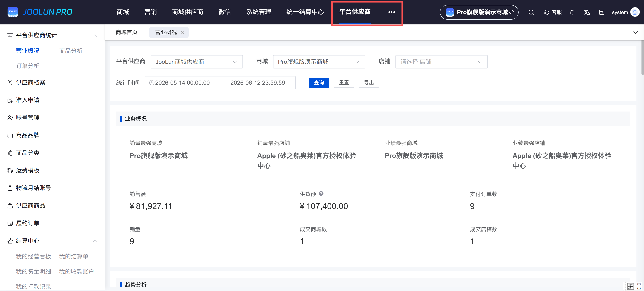
Task: Go to 统一结算中心 top navigation
Action: 305,12
